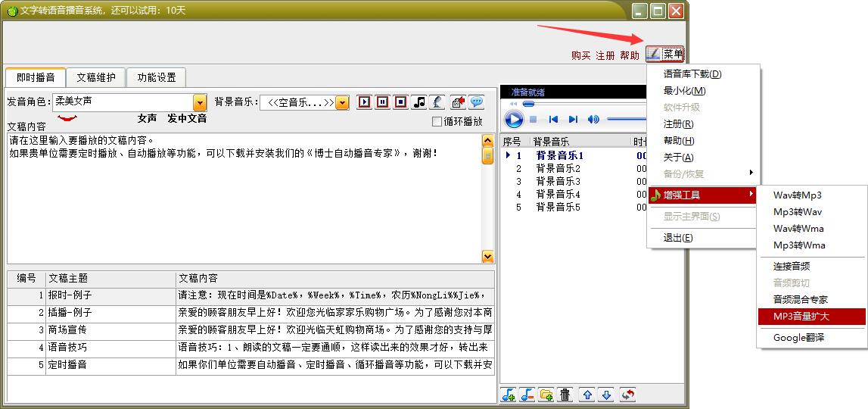Open the 发音角色 voice dropdown
The image size is (868, 409).
pyautogui.click(x=200, y=102)
